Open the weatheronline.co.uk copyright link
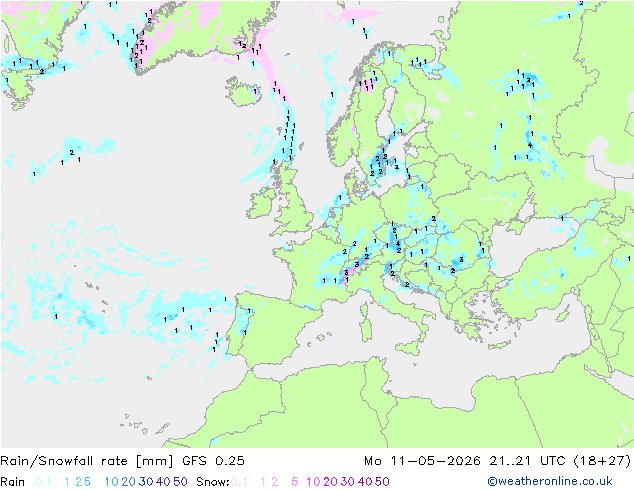The width and height of the screenshot is (634, 490). pyautogui.click(x=549, y=481)
